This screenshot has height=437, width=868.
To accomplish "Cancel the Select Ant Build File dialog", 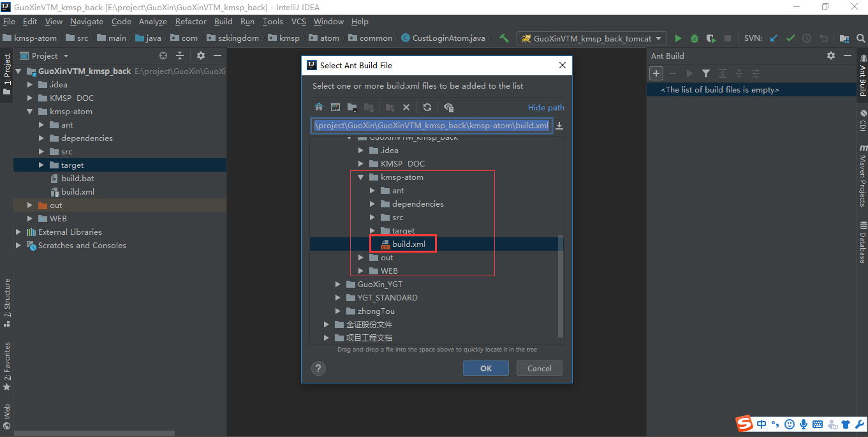I will click(x=540, y=368).
